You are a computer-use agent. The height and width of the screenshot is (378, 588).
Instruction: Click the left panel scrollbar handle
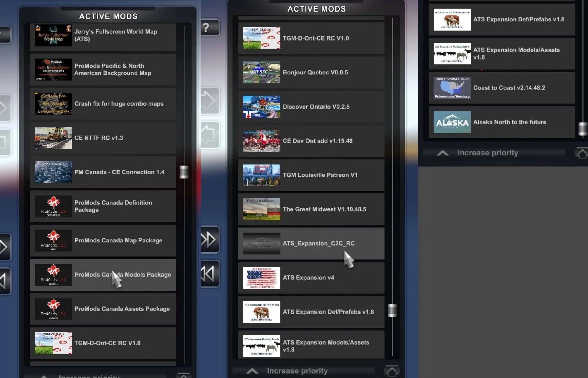[x=184, y=172]
